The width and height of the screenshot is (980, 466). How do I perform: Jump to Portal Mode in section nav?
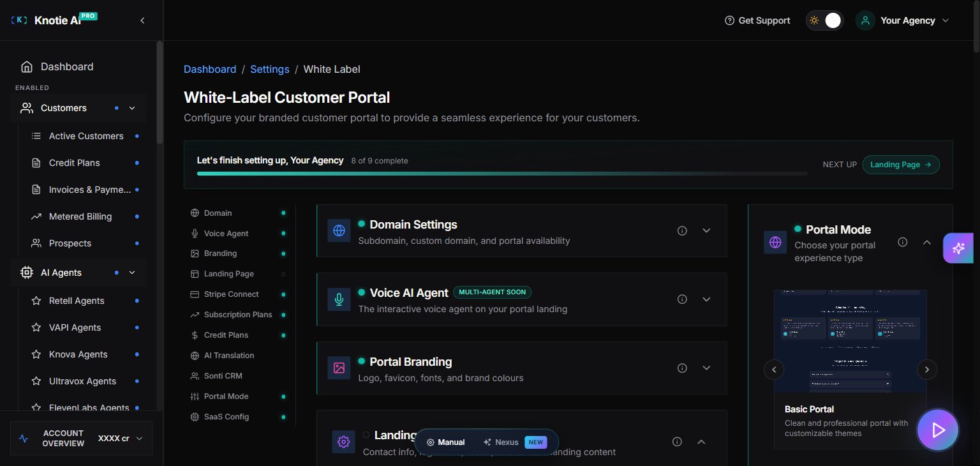pyautogui.click(x=238, y=396)
